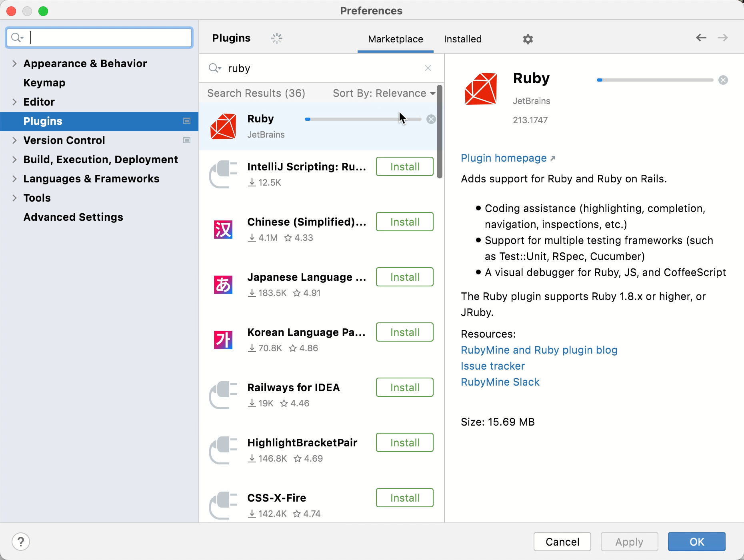Viewport: 744px width, 560px height.
Task: Open plugin search options magnifier
Action: (215, 68)
